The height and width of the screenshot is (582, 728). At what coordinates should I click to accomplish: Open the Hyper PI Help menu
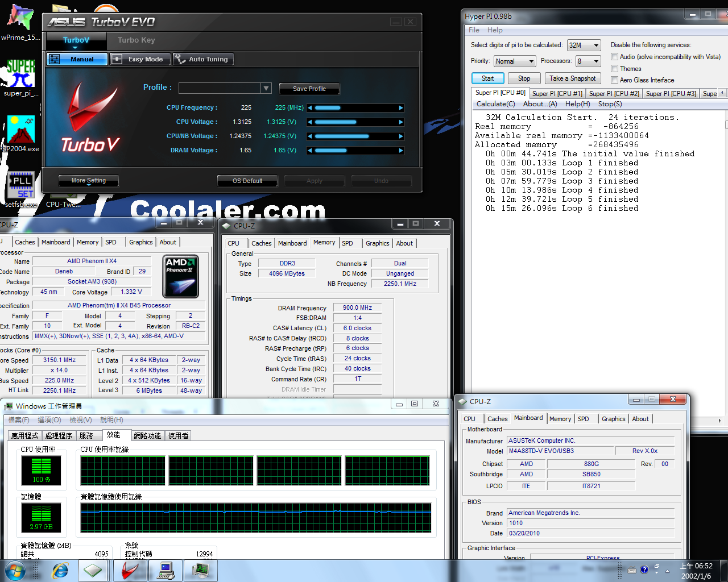pyautogui.click(x=495, y=30)
